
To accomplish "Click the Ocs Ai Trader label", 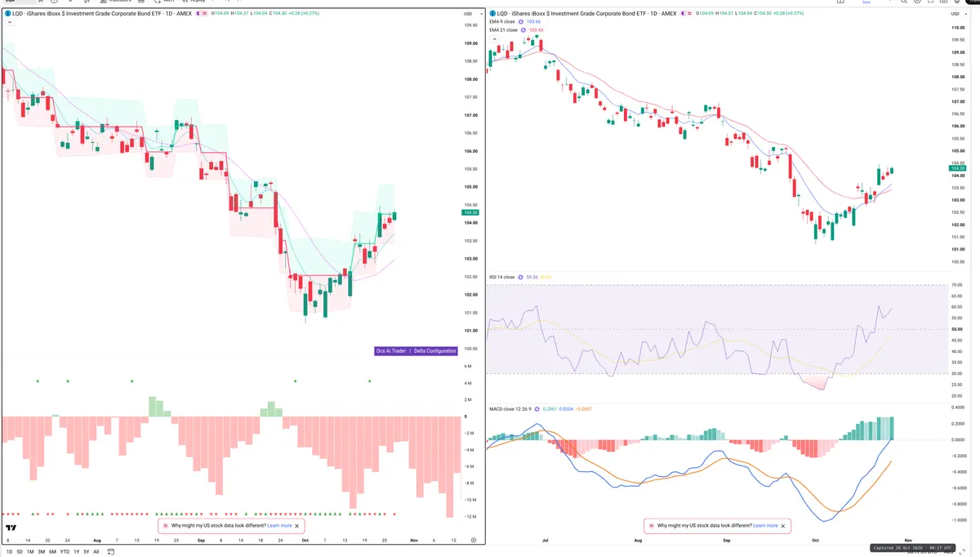I will pos(390,350).
